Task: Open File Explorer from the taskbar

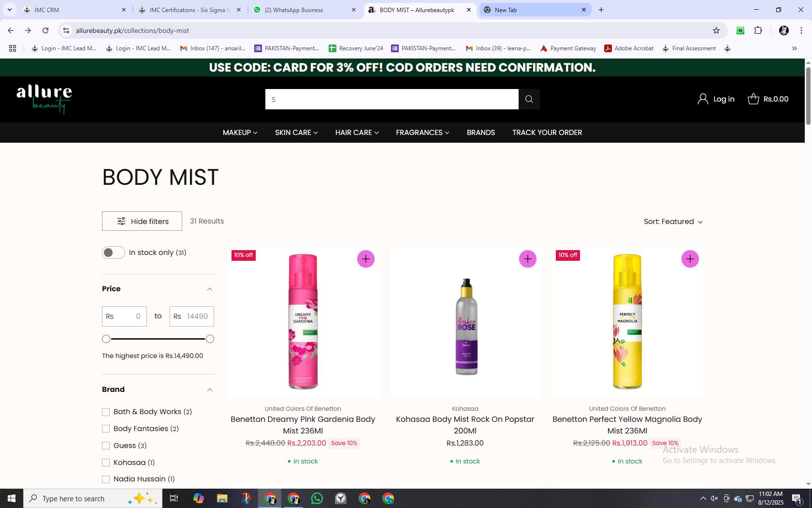Action: tap(222, 498)
